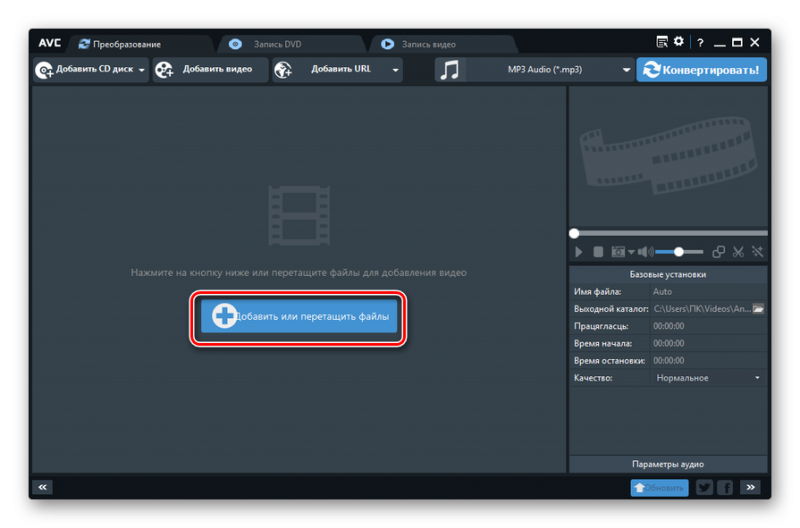Click the play button in preview player
The image size is (800, 528).
[580, 252]
